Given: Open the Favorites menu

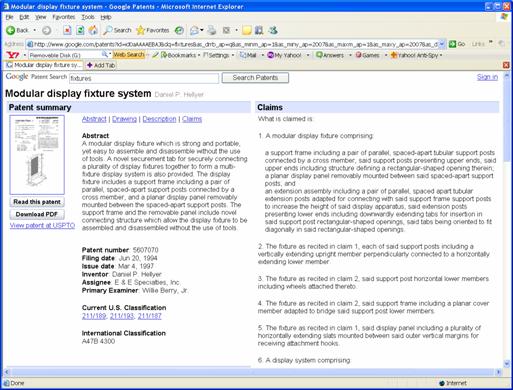Looking at the screenshot, I should coord(64,17).
